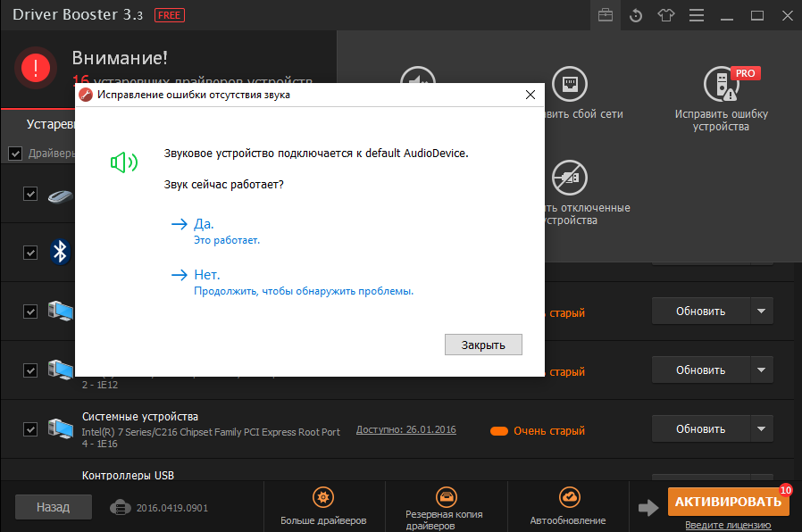Open the Введите лицензию link
Image resolution: width=802 pixels, height=532 pixels.
tap(728, 525)
